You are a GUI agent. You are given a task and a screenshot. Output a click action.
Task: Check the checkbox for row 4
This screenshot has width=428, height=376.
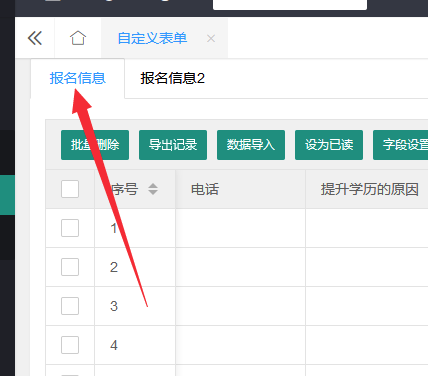pyautogui.click(x=70, y=345)
